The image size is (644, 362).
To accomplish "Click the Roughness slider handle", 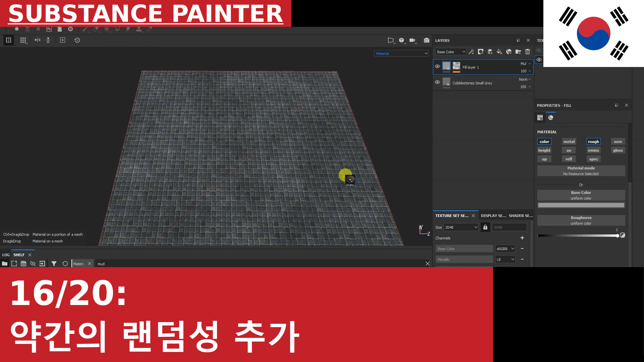I will click(x=618, y=236).
